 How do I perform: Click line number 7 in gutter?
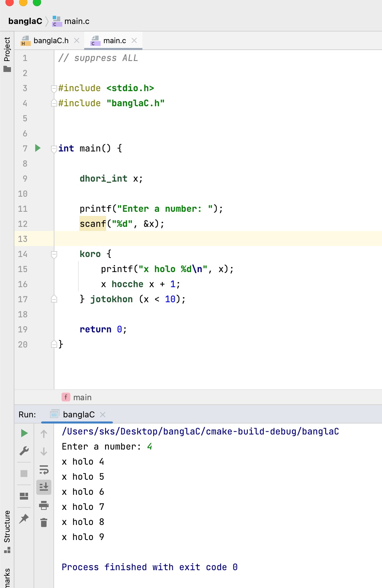tap(25, 148)
